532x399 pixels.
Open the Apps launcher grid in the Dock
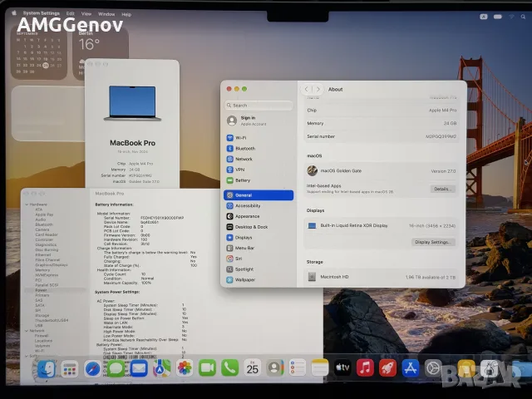[70, 369]
